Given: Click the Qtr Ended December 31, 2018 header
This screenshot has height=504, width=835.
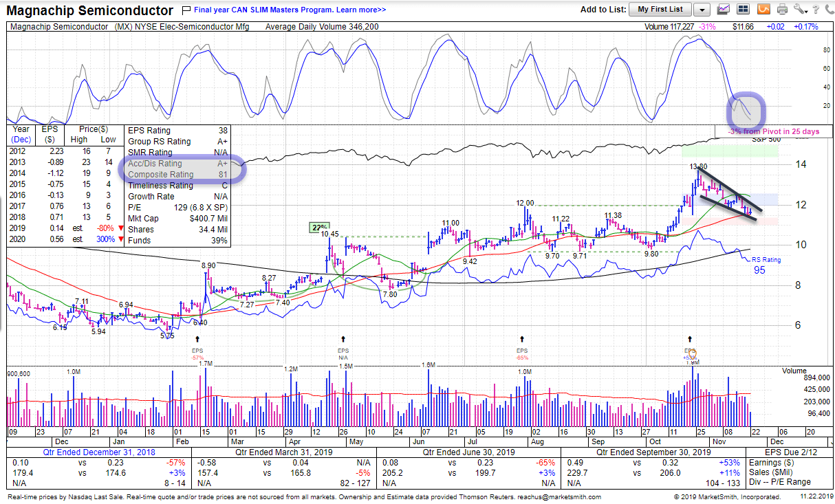Looking at the screenshot, I should point(98,452).
